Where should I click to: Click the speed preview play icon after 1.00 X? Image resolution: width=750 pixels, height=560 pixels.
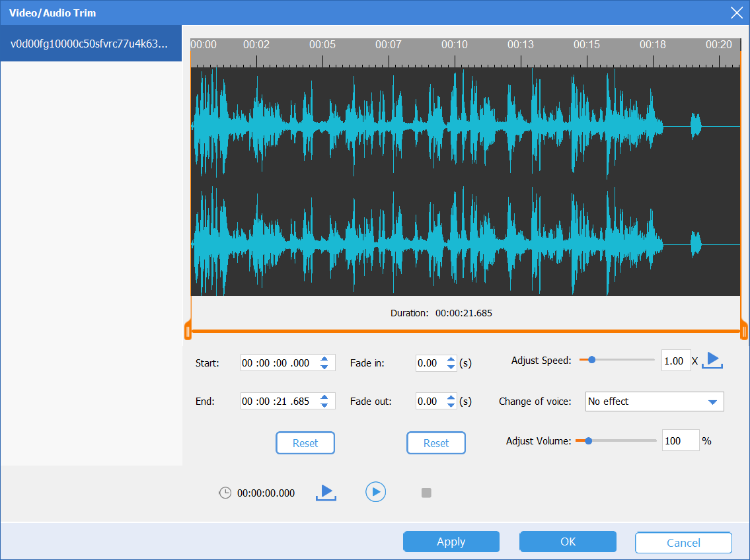712,360
